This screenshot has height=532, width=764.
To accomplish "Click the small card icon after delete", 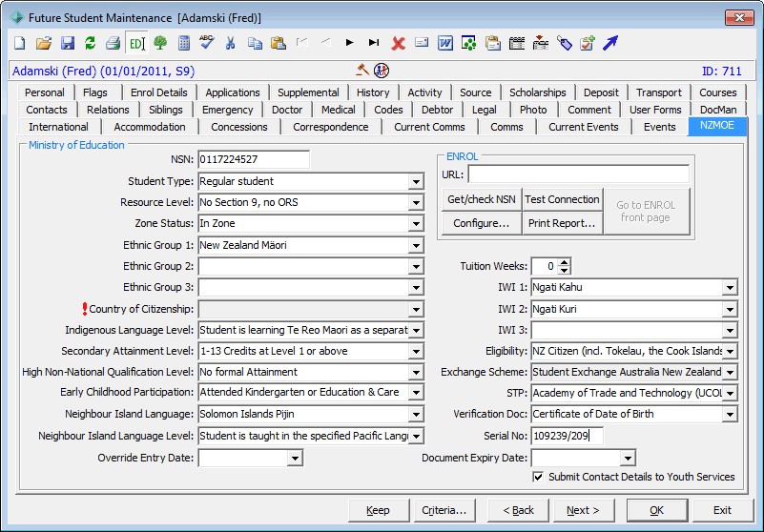I will pos(422,42).
